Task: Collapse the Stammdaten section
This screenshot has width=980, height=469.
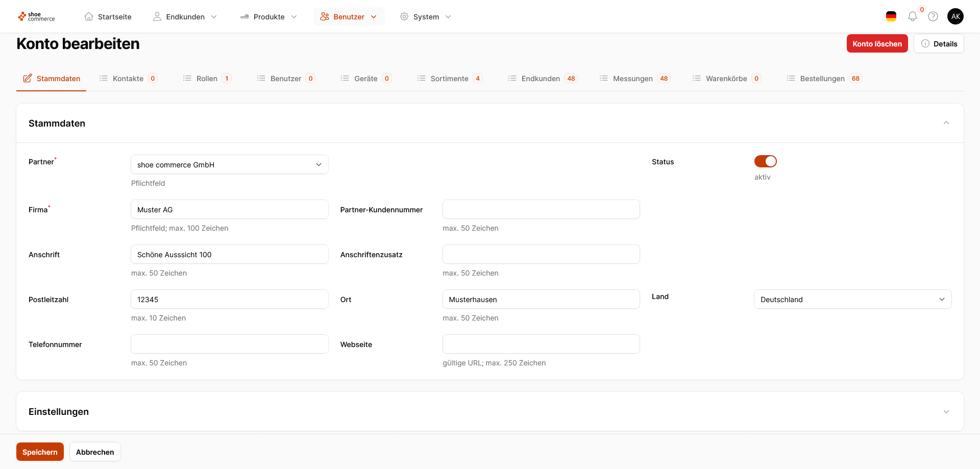Action: (946, 123)
